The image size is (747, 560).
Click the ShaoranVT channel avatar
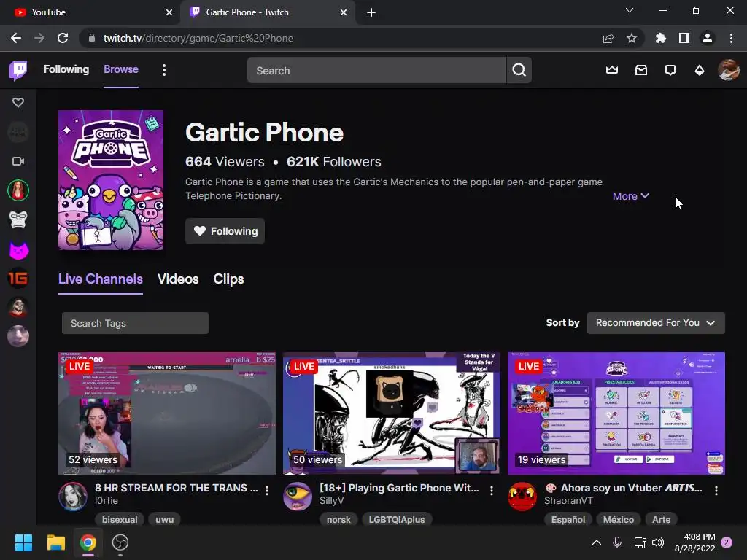coord(522,496)
